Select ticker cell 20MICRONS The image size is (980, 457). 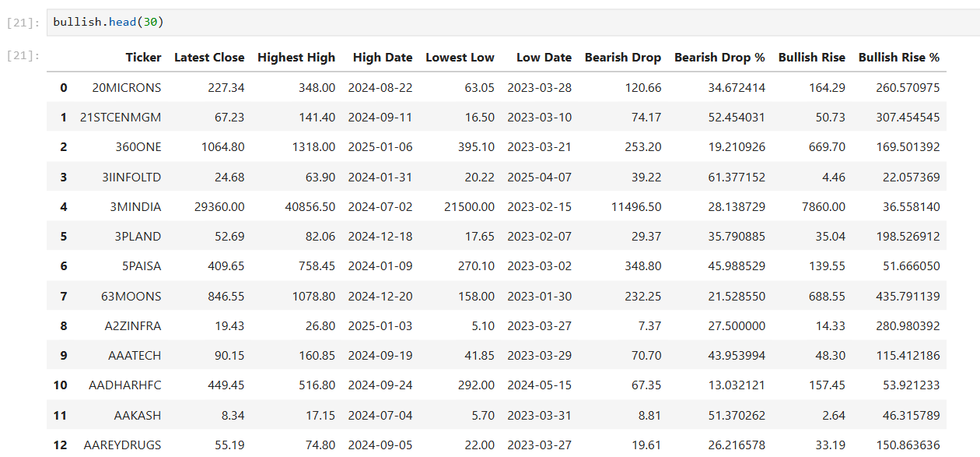point(127,88)
